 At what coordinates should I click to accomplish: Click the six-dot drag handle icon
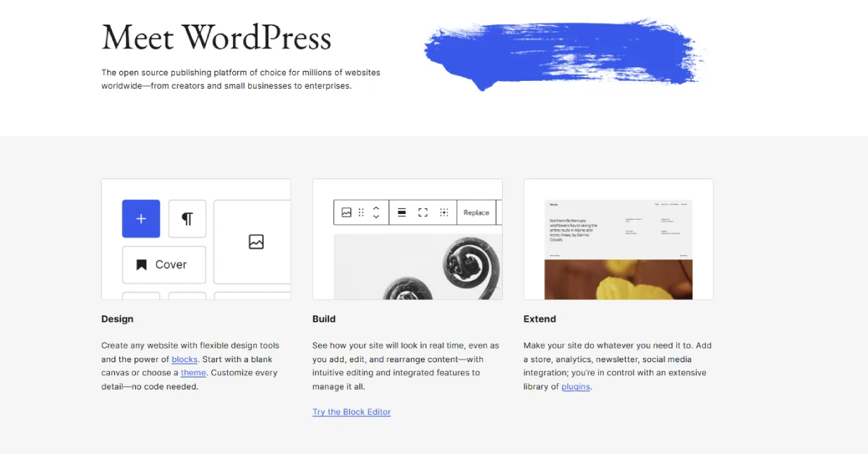pyautogui.click(x=362, y=213)
